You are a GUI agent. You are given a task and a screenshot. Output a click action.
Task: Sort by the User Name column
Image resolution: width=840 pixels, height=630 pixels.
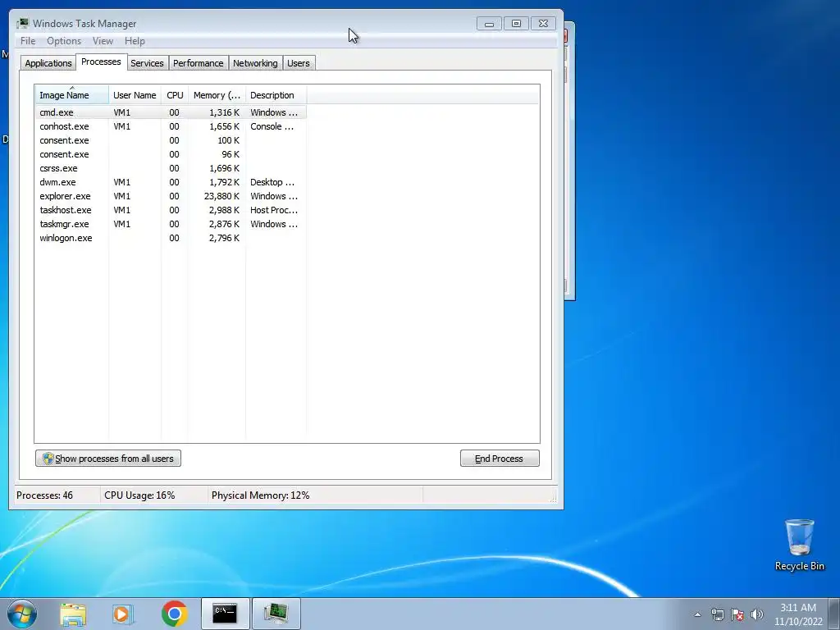tap(135, 95)
